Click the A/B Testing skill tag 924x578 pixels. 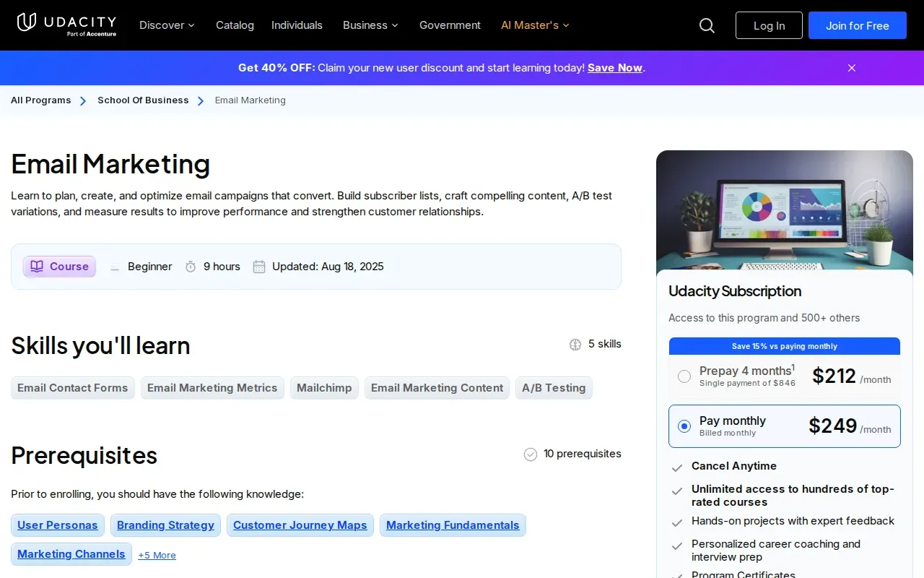(x=554, y=388)
